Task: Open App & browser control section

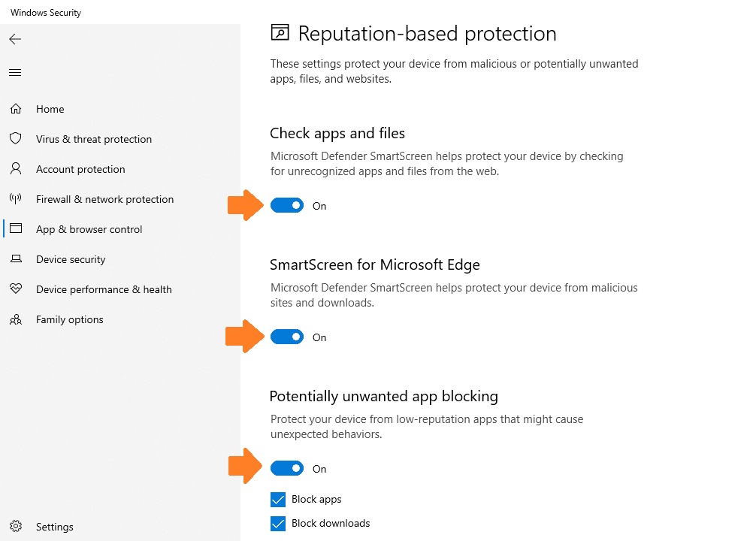Action: (x=89, y=229)
